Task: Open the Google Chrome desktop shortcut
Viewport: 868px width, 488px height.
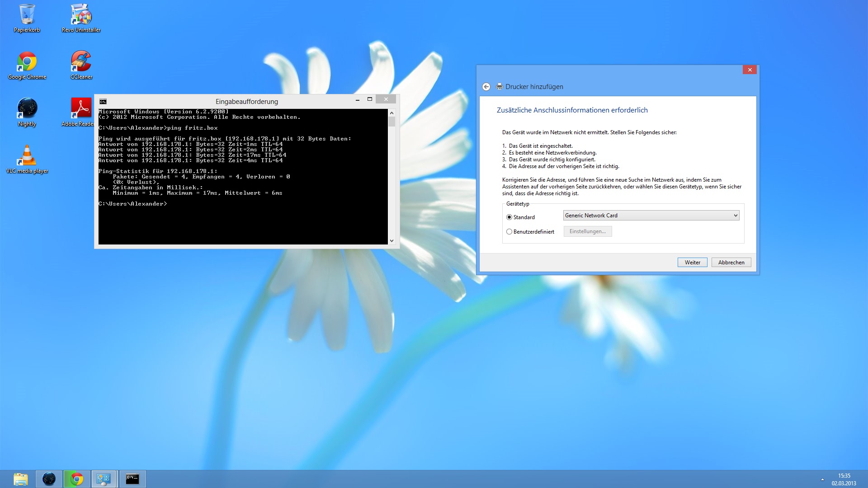Action: pyautogui.click(x=27, y=65)
